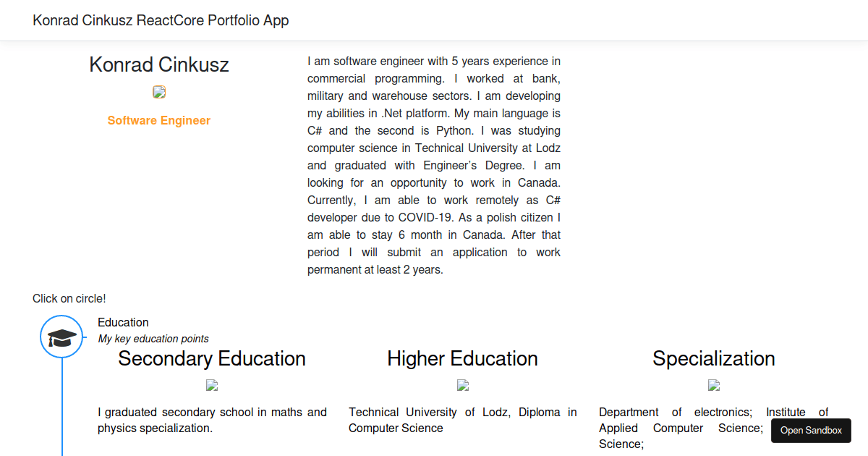Click the Education timeline title
The image size is (868, 456).
tap(123, 322)
